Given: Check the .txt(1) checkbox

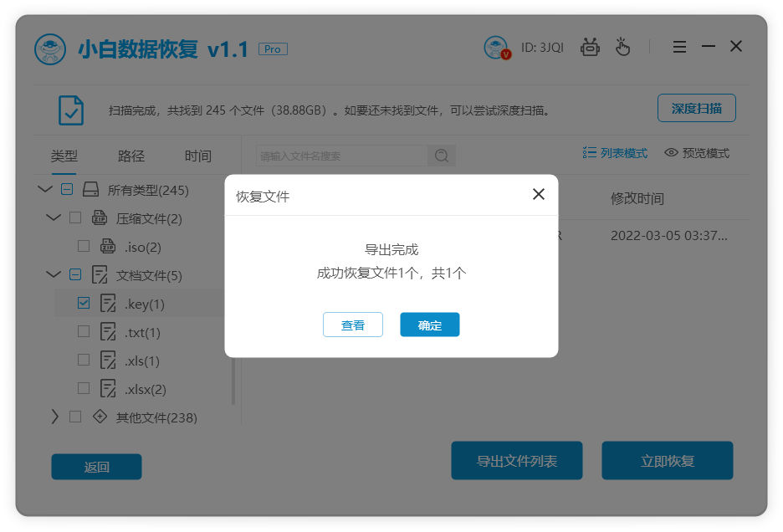Looking at the screenshot, I should coord(83,332).
